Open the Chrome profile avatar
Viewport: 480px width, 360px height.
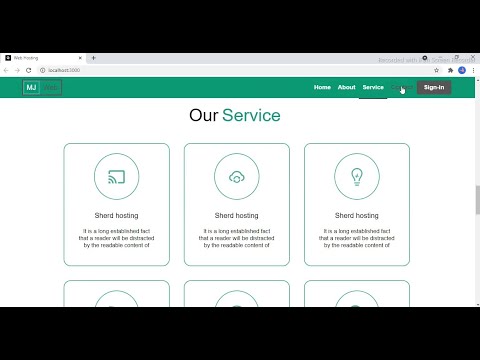click(462, 70)
